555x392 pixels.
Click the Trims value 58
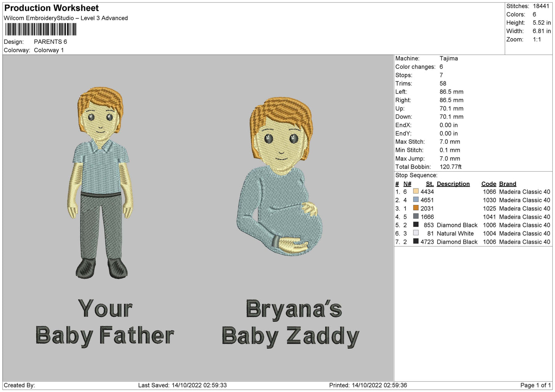pyautogui.click(x=443, y=83)
